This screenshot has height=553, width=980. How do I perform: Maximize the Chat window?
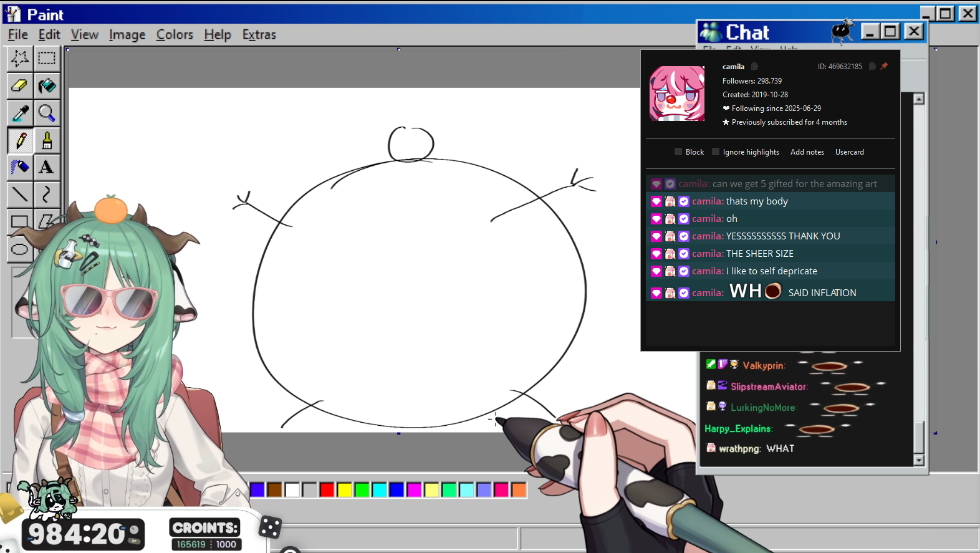pyautogui.click(x=890, y=31)
